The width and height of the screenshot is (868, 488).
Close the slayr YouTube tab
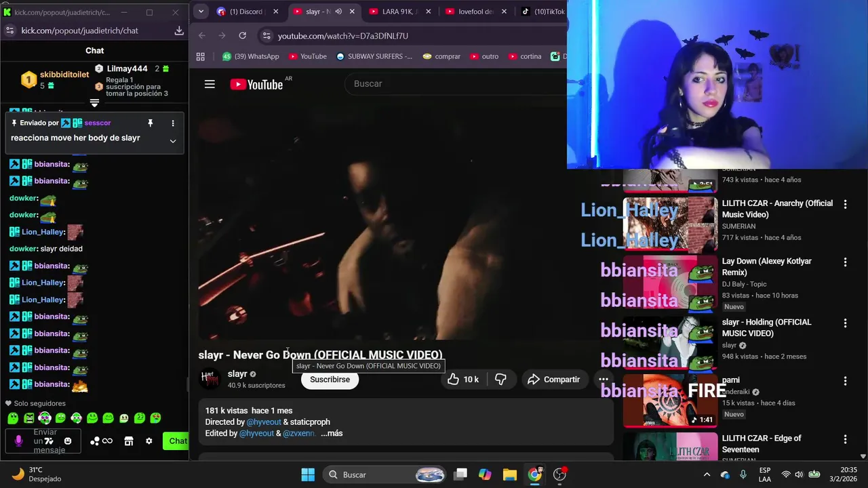pos(352,12)
